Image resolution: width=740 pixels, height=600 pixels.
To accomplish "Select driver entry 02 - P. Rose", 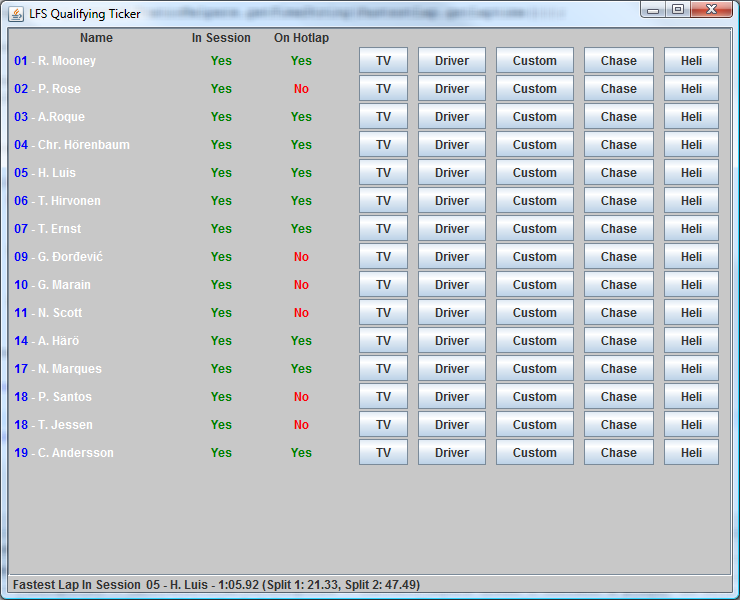I will [x=47, y=88].
